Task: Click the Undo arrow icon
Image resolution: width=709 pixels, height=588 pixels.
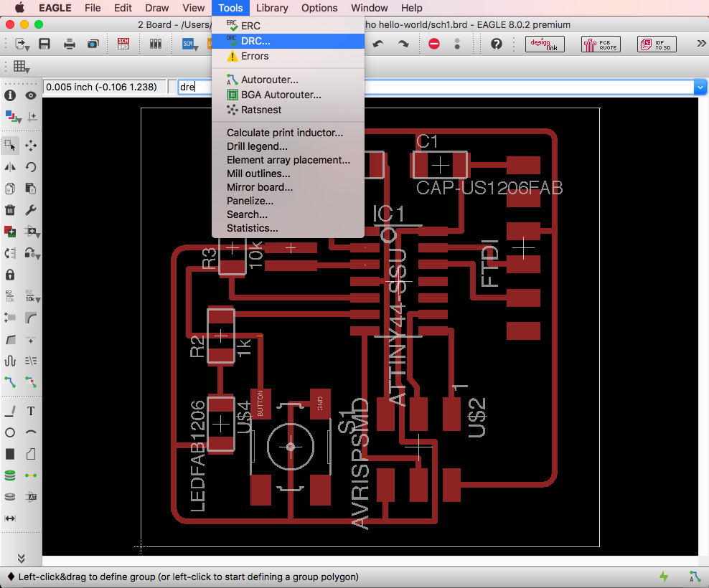Action: point(378,44)
